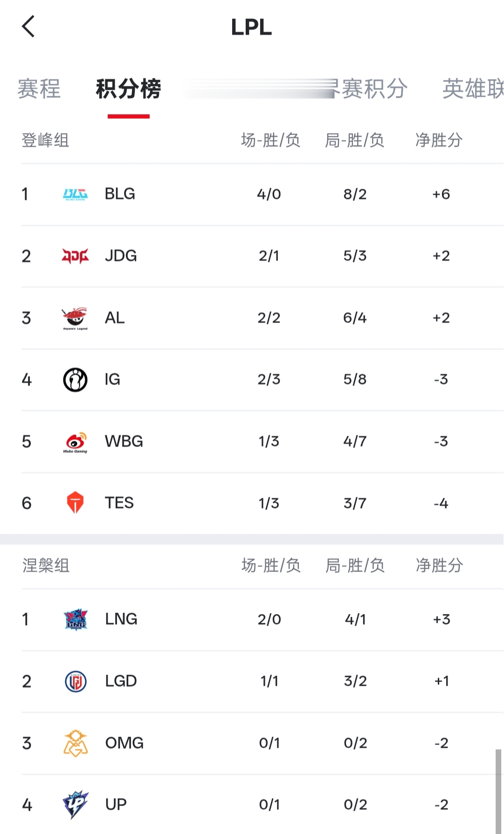Image resolution: width=504 pixels, height=834 pixels.
Task: Open the WBG Weibo Gaming logo
Action: (75, 442)
